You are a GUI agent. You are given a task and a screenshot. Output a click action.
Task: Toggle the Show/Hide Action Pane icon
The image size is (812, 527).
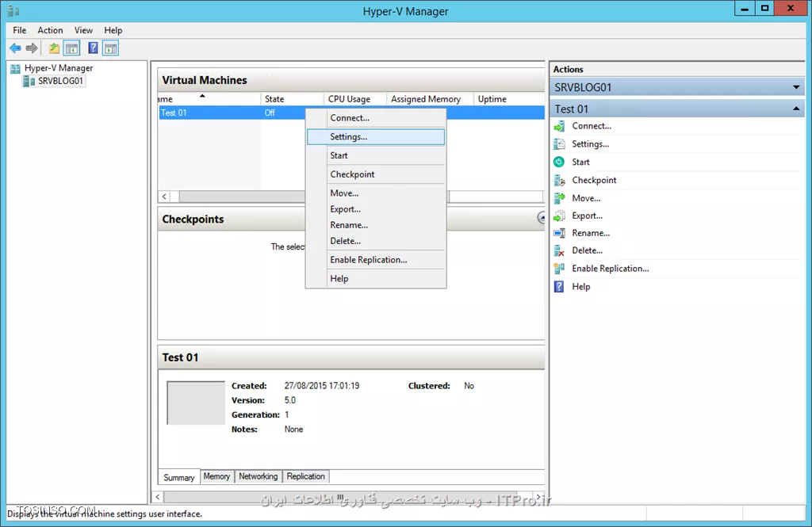(x=110, y=48)
